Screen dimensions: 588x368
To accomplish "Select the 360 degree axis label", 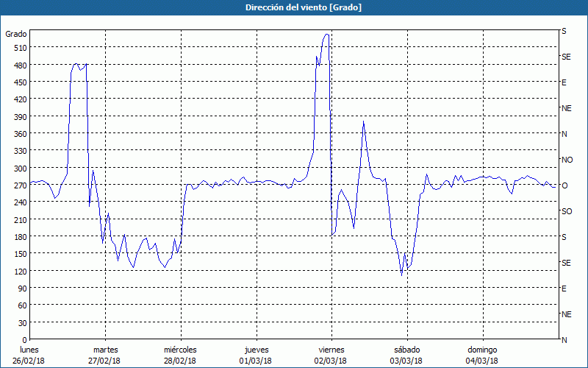I will pyautogui.click(x=18, y=134).
